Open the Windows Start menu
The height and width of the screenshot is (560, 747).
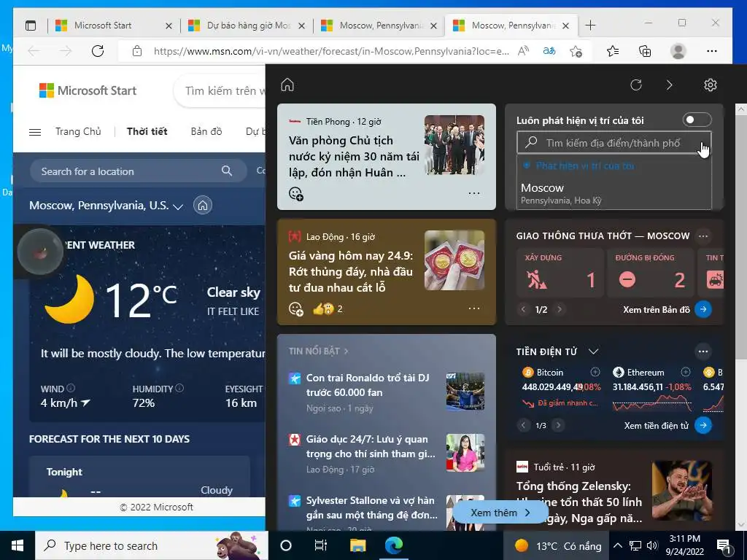click(18, 545)
